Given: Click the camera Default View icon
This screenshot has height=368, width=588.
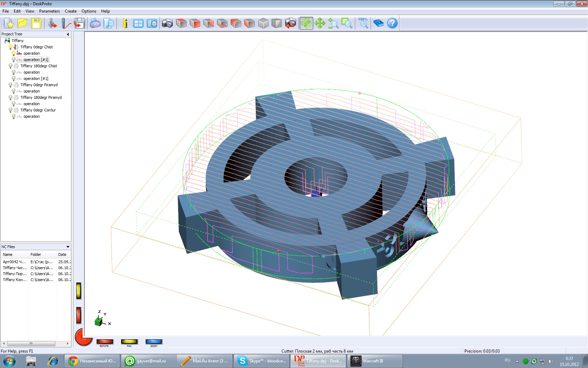Looking at the screenshot, I should click(167, 23).
